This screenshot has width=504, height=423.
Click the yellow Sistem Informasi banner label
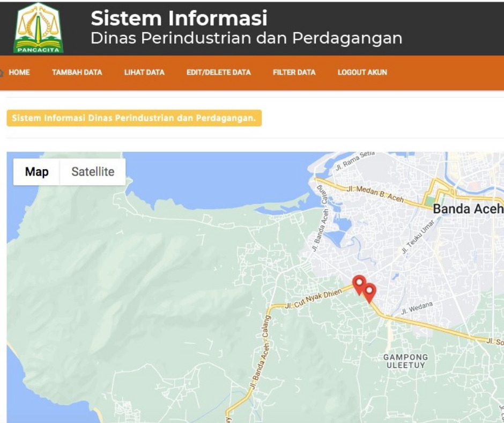(x=134, y=118)
